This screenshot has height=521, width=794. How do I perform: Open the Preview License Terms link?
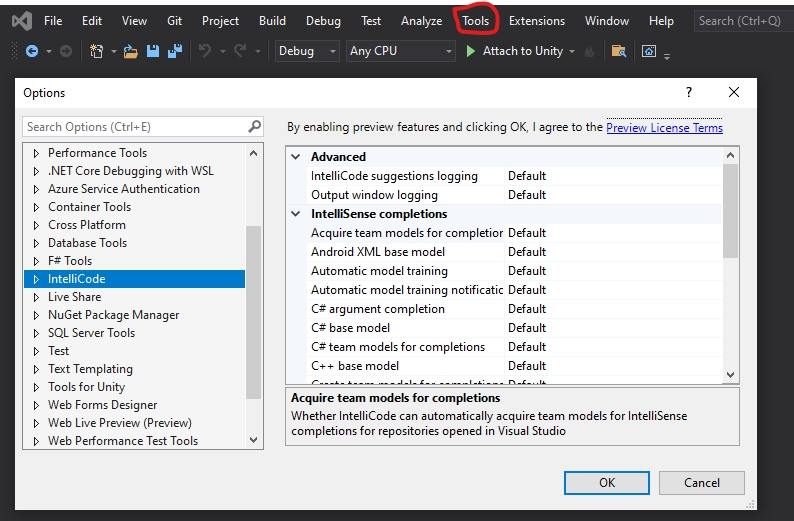664,128
